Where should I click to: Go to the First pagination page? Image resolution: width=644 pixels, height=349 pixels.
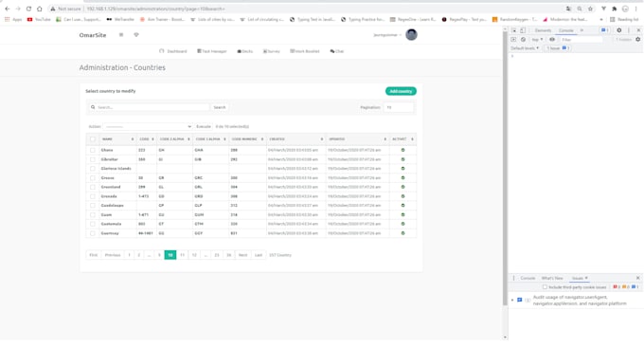pos(94,255)
